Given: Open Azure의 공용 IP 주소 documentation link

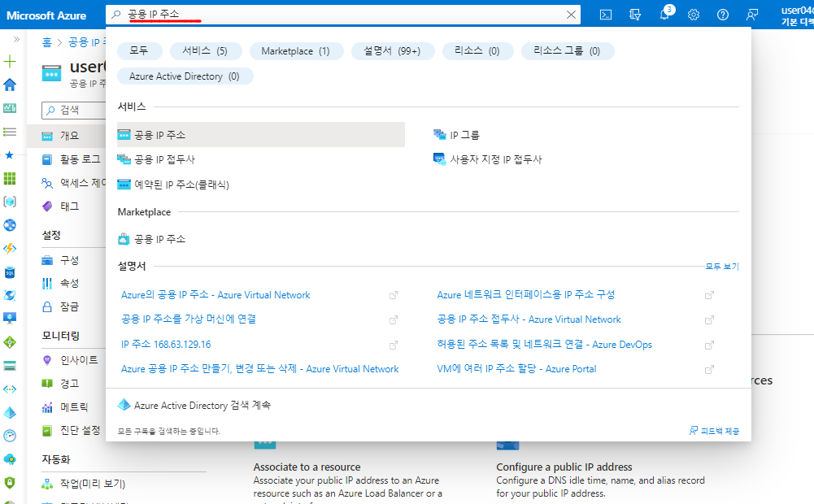Looking at the screenshot, I should (x=215, y=295).
